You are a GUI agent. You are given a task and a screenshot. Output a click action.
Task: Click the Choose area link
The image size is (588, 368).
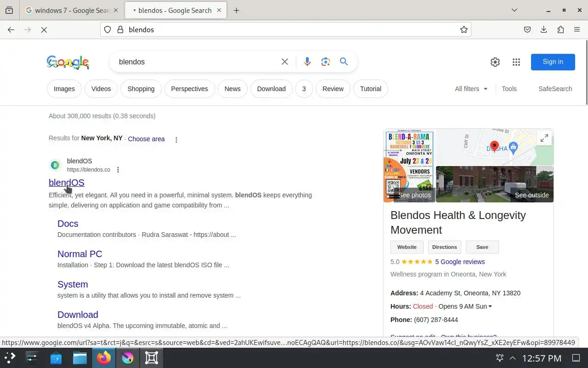click(x=146, y=139)
